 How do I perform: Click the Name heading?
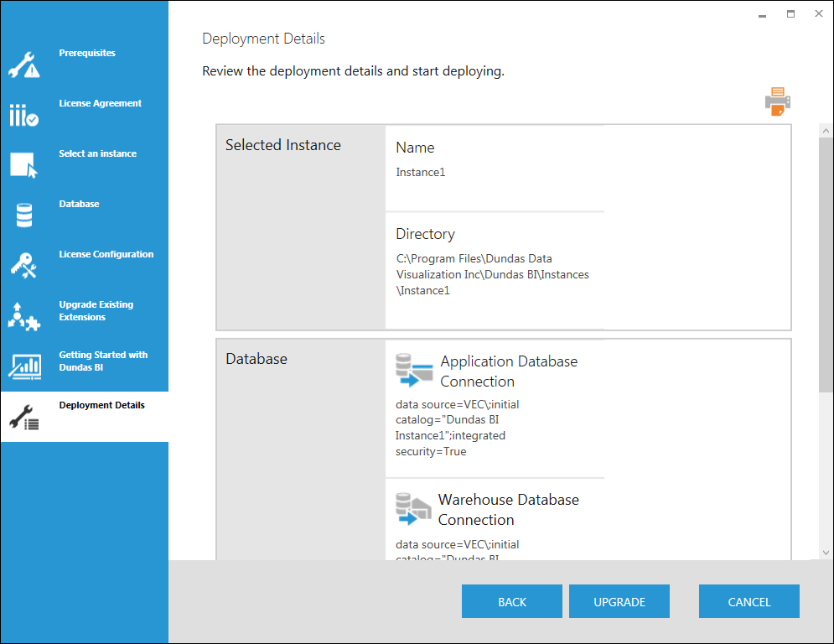tap(415, 148)
